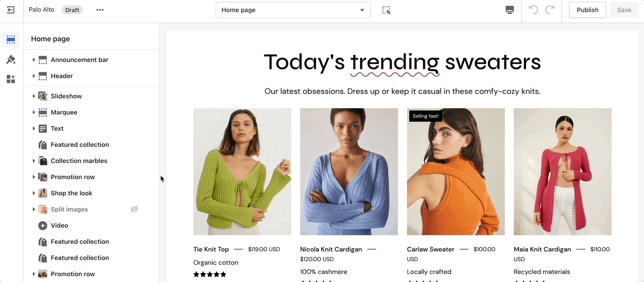The width and height of the screenshot is (644, 282).
Task: Open Theme settings paintbrush icon
Action: pyautogui.click(x=11, y=60)
